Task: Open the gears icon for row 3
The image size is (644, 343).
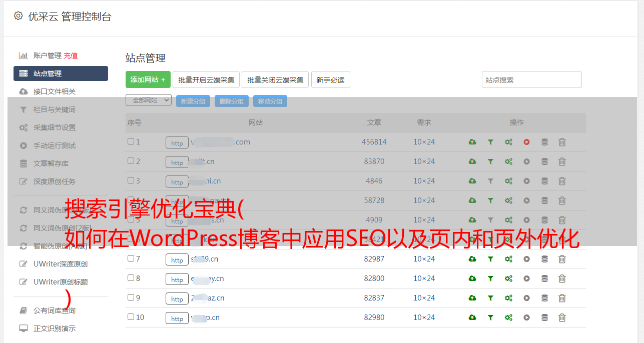Action: click(508, 181)
